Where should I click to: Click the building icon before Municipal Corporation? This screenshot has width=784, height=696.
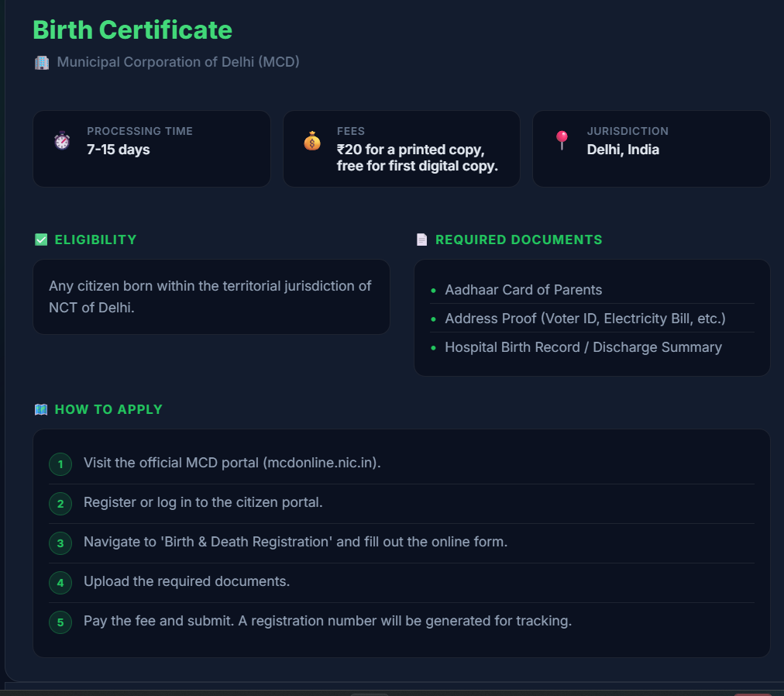[42, 63]
